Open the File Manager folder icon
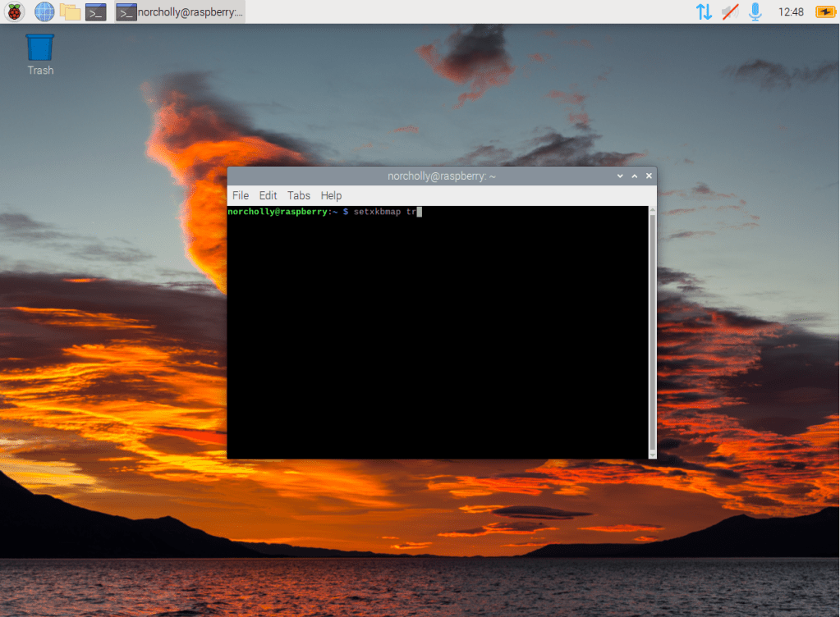840x617 pixels. tap(71, 11)
